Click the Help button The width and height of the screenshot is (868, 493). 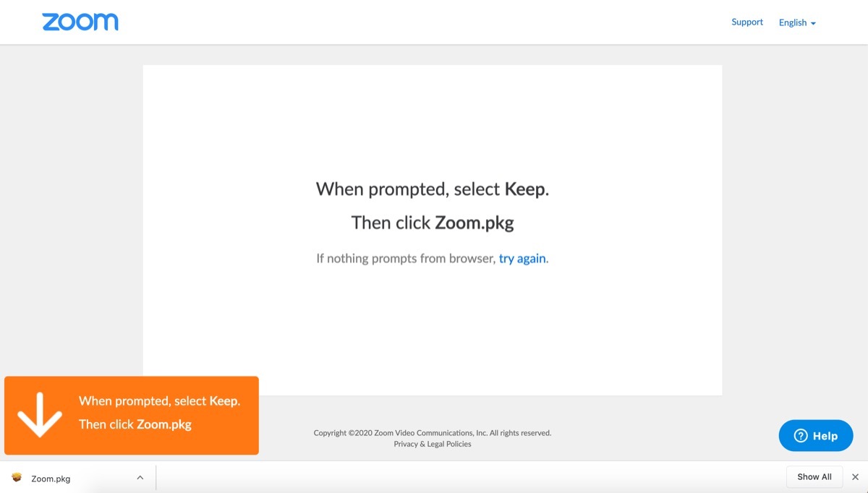coord(816,436)
